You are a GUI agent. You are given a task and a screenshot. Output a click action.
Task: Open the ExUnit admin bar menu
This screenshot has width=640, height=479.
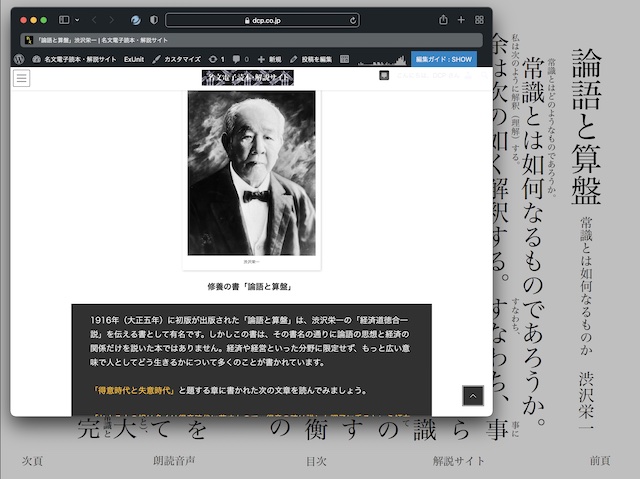click(x=134, y=59)
